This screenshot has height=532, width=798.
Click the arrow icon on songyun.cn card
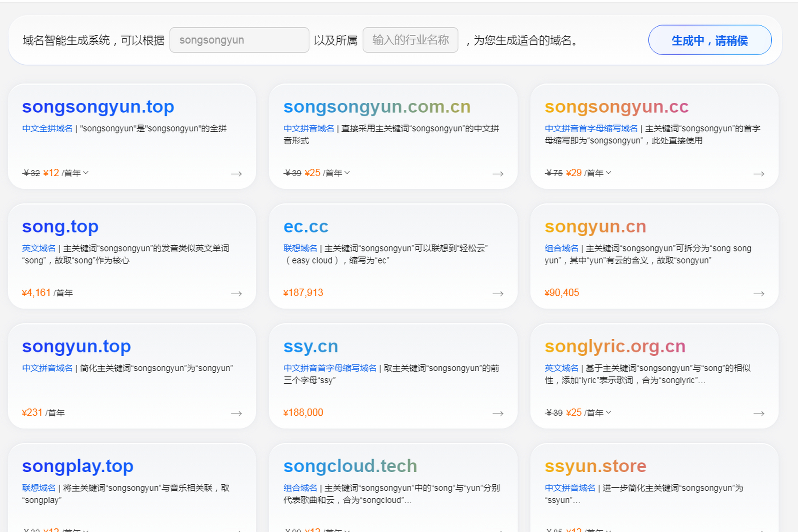tap(759, 293)
